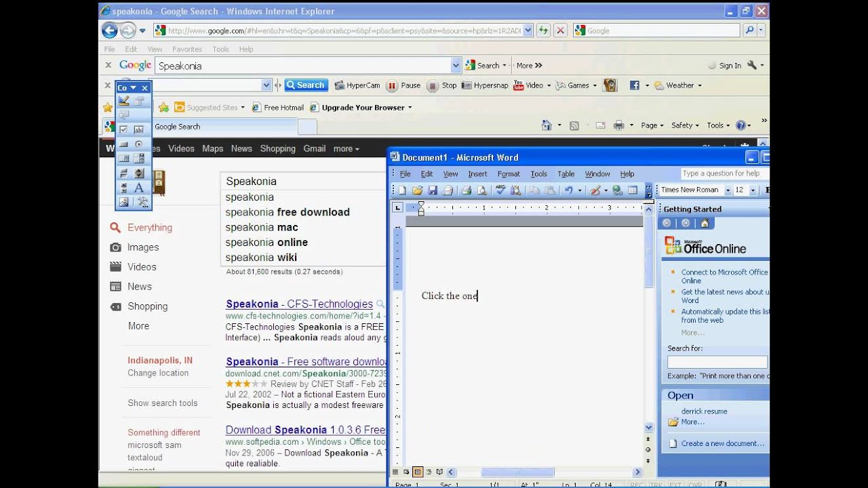Screen dimensions: 868x488
Task: Select the Command Button control in Control Toolbox
Action: coord(123,144)
